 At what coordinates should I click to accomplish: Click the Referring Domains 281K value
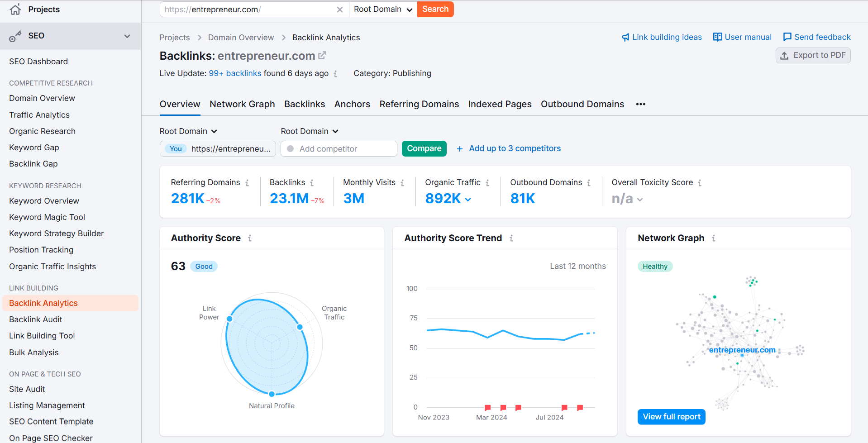(x=188, y=199)
